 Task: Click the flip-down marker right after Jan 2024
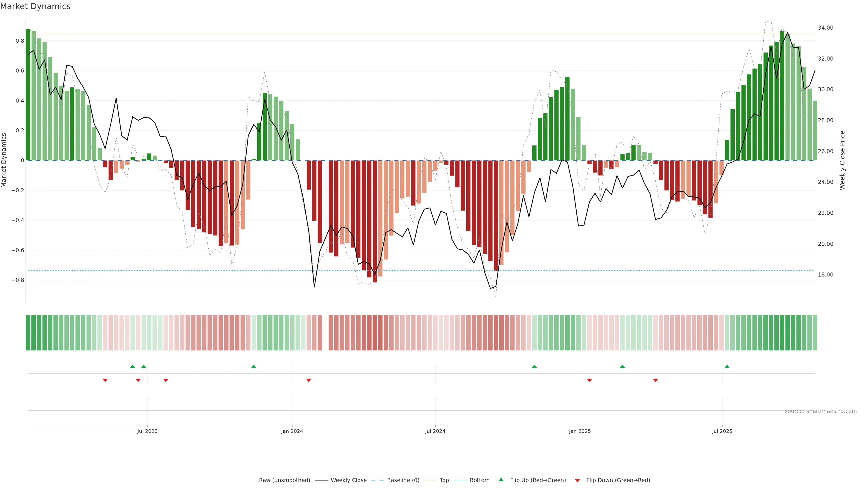click(x=309, y=380)
